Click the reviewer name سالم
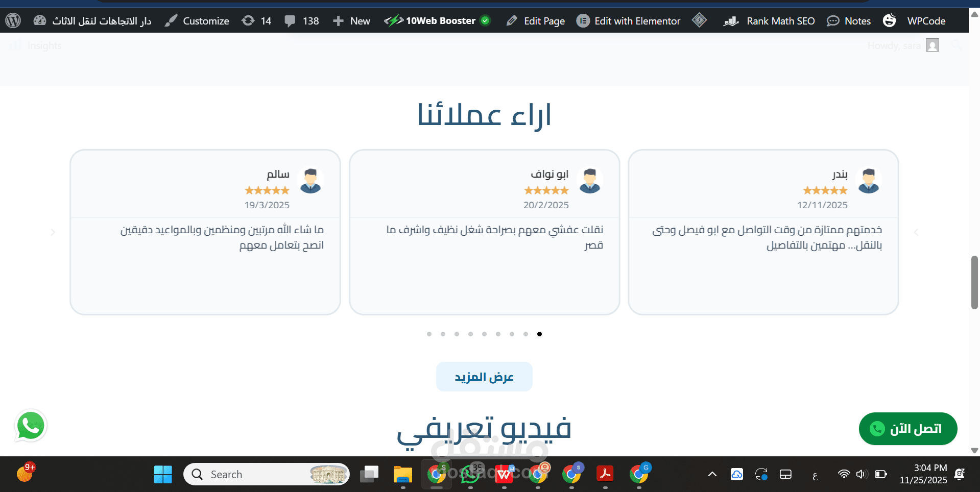This screenshot has height=492, width=980. pyautogui.click(x=278, y=174)
